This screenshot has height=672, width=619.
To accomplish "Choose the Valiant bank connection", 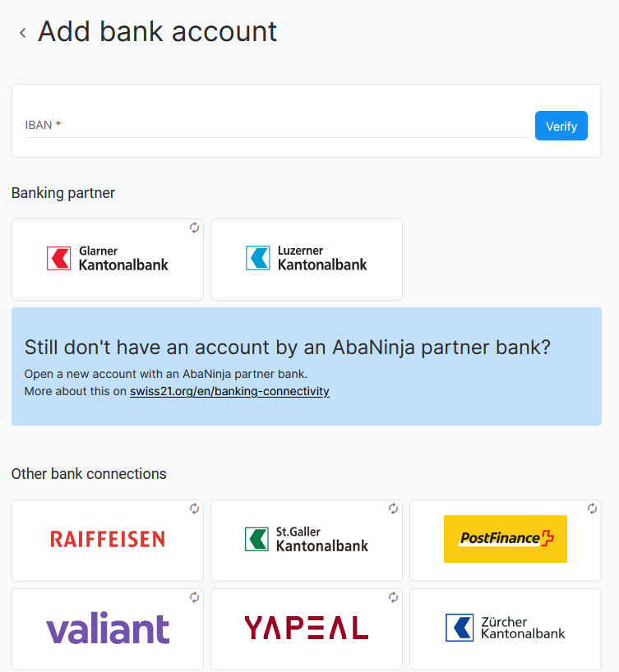I will (108, 629).
